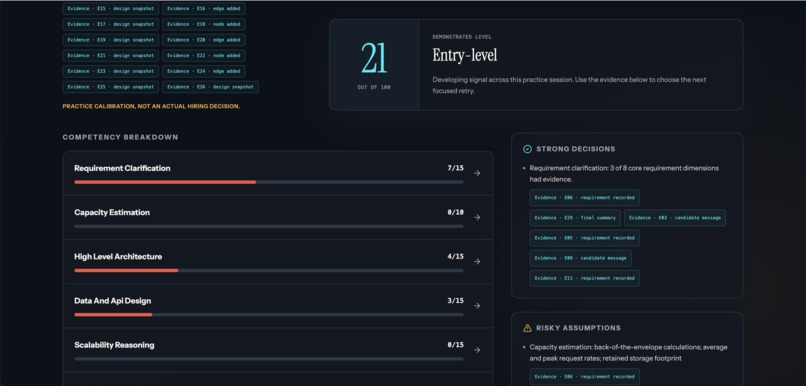Select the Capacity Estimation row title
The image size is (806, 386).
click(112, 212)
